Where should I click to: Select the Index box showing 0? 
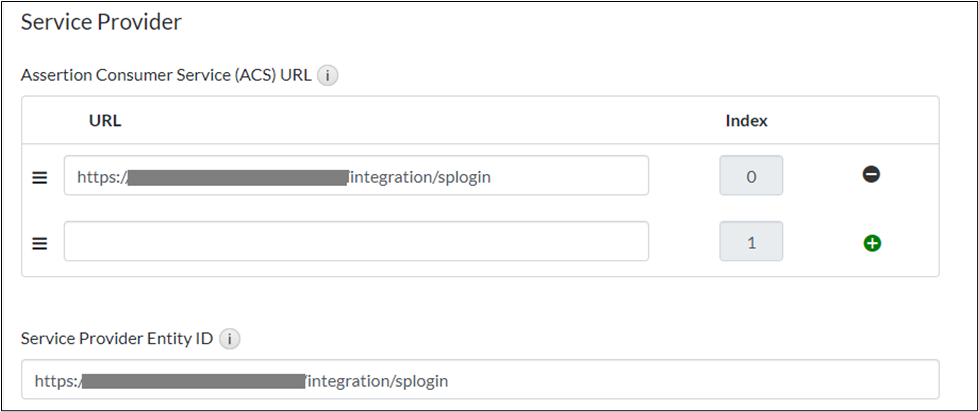click(751, 176)
